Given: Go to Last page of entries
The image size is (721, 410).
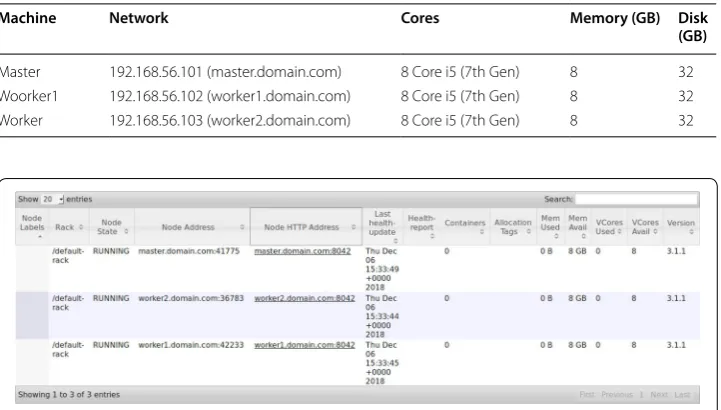Looking at the screenshot, I should pos(682,394).
